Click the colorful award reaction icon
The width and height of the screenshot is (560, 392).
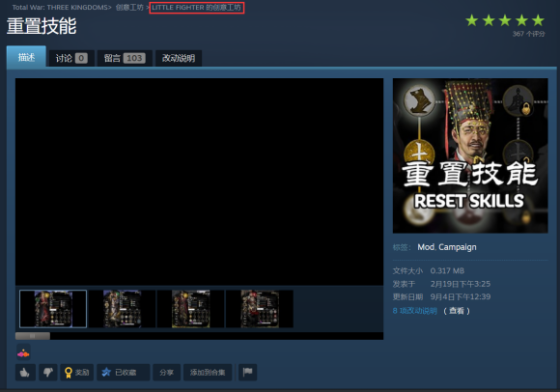pos(23,353)
